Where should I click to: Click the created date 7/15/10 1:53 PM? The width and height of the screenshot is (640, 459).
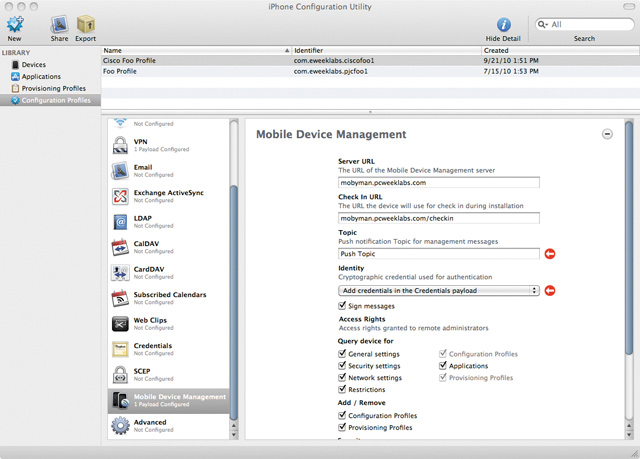point(511,71)
